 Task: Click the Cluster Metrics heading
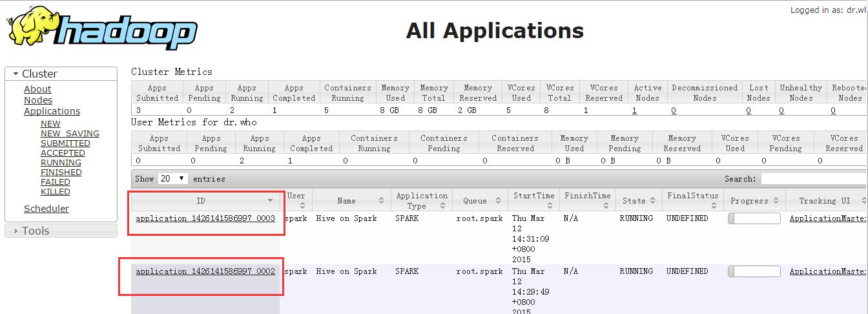pos(172,72)
